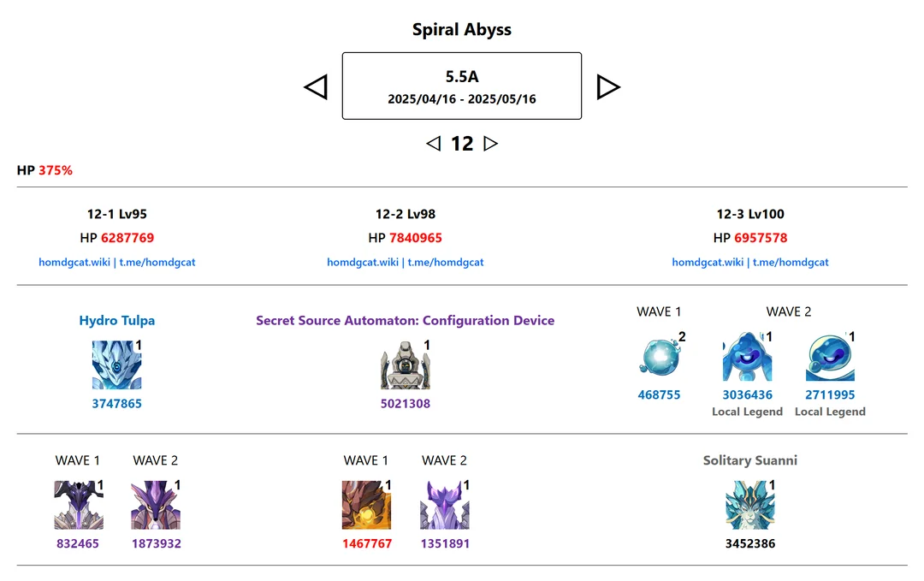924x581 pixels.
Task: Click the 12-2 Lv98 chamber heading
Action: [x=406, y=214]
